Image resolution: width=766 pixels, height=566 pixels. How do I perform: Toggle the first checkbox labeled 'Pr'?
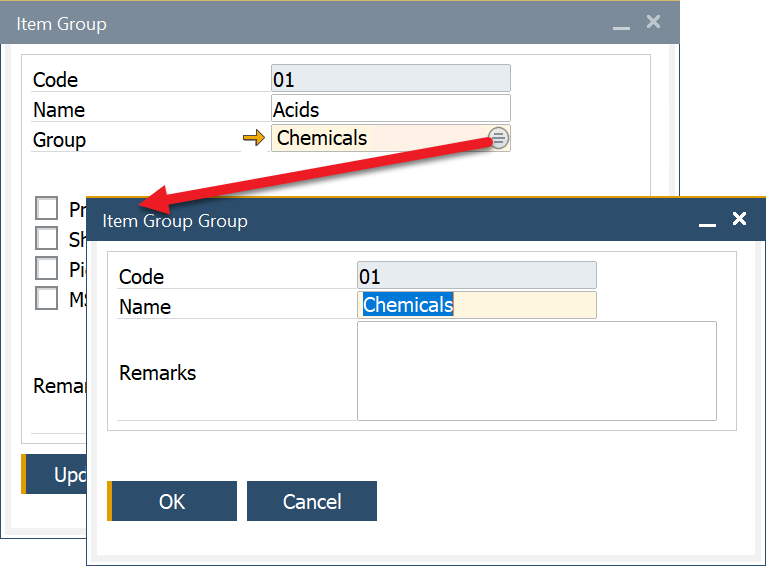[47, 208]
